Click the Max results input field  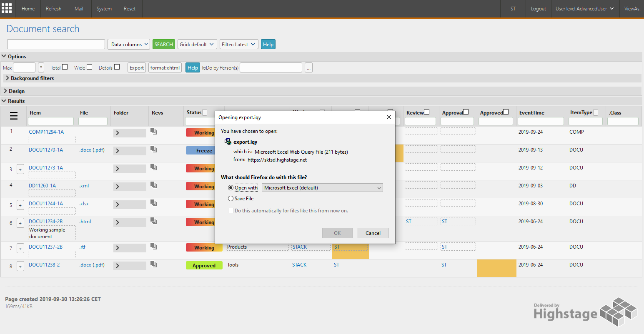(24, 67)
